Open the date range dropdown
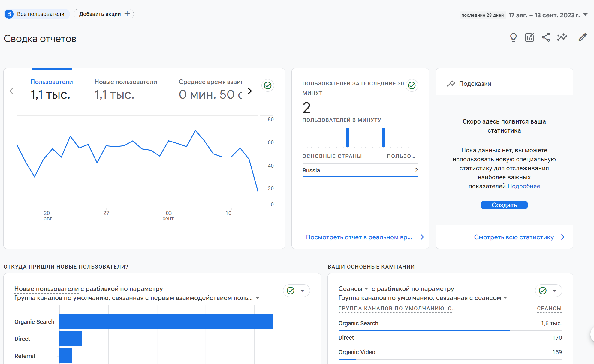Viewport: 594px width, 364px height. point(585,15)
